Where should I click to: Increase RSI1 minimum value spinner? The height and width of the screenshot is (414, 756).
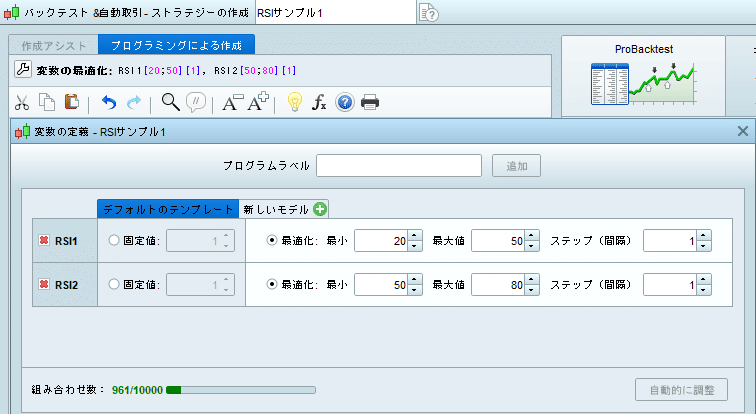click(415, 236)
